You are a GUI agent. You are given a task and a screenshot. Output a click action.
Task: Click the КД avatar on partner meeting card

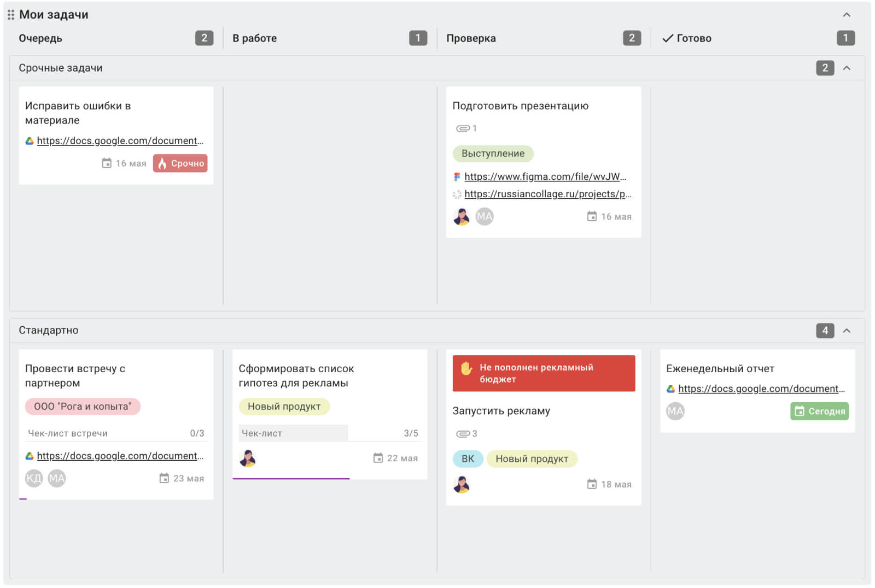(34, 479)
